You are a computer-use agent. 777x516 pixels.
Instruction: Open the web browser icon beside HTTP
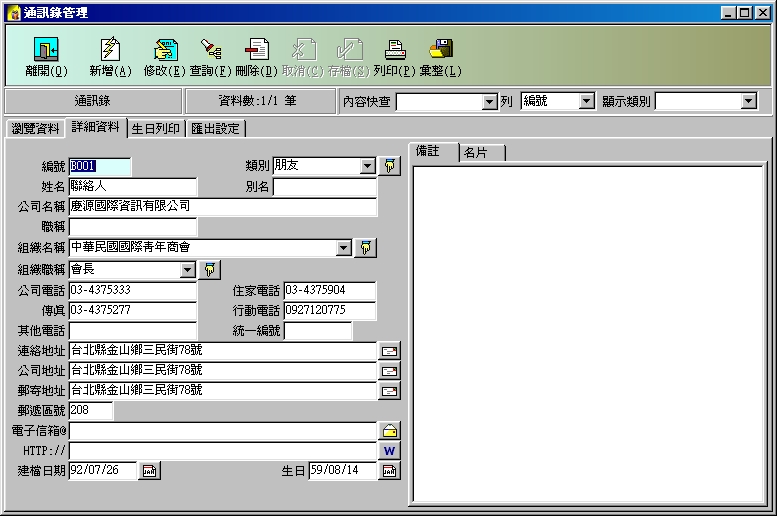tap(390, 451)
